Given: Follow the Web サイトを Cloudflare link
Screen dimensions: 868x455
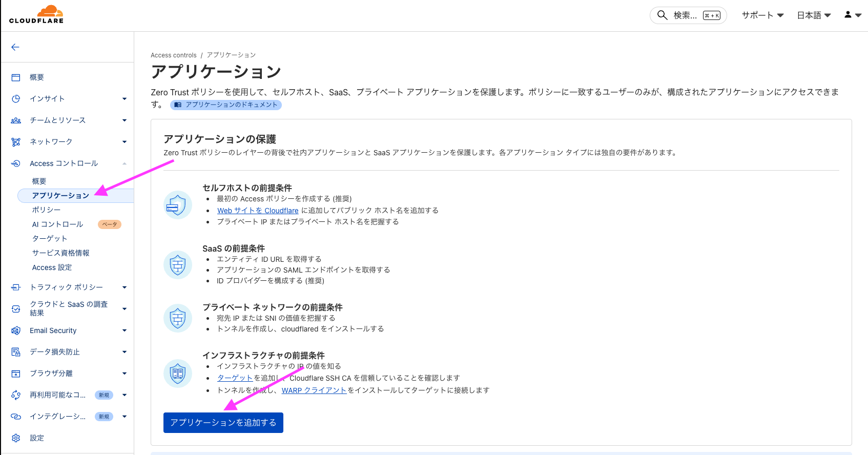Looking at the screenshot, I should [x=258, y=211].
